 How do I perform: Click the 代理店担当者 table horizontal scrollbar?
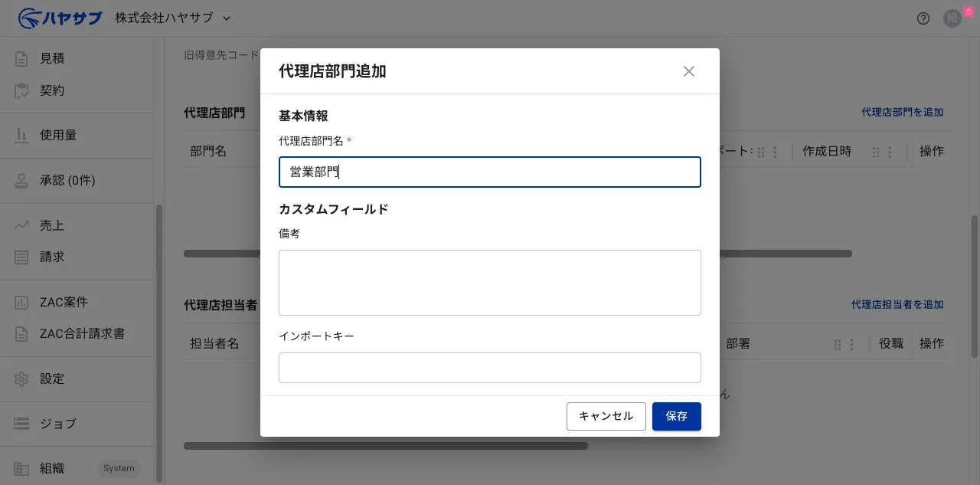[386, 445]
